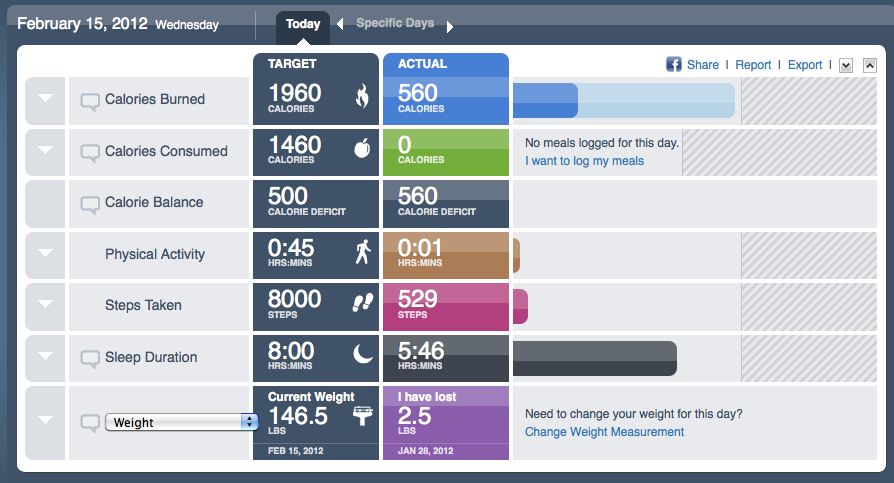The width and height of the screenshot is (894, 483).
Task: Click the collapse-all up chevron button
Action: 869,66
